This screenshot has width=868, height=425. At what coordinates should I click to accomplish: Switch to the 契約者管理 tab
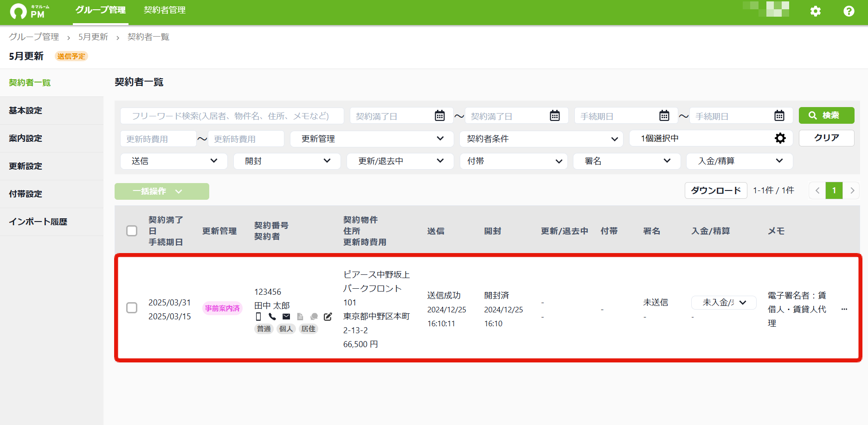(165, 10)
